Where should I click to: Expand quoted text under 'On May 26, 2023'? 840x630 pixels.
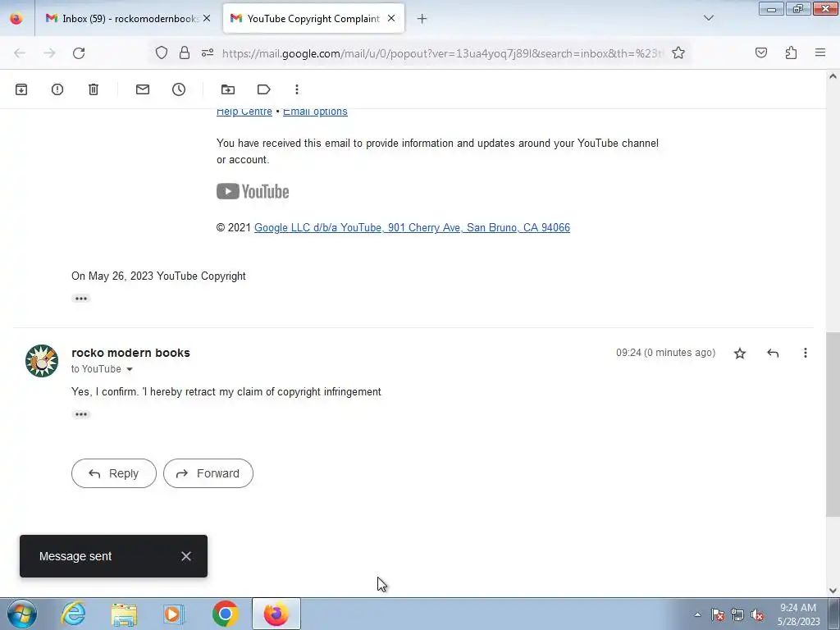click(x=81, y=299)
